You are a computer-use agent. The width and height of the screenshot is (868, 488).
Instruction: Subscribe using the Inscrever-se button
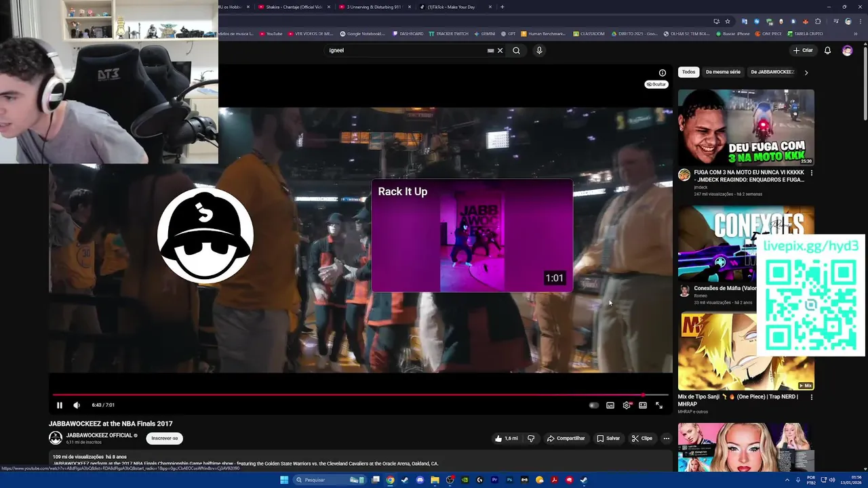(x=165, y=439)
